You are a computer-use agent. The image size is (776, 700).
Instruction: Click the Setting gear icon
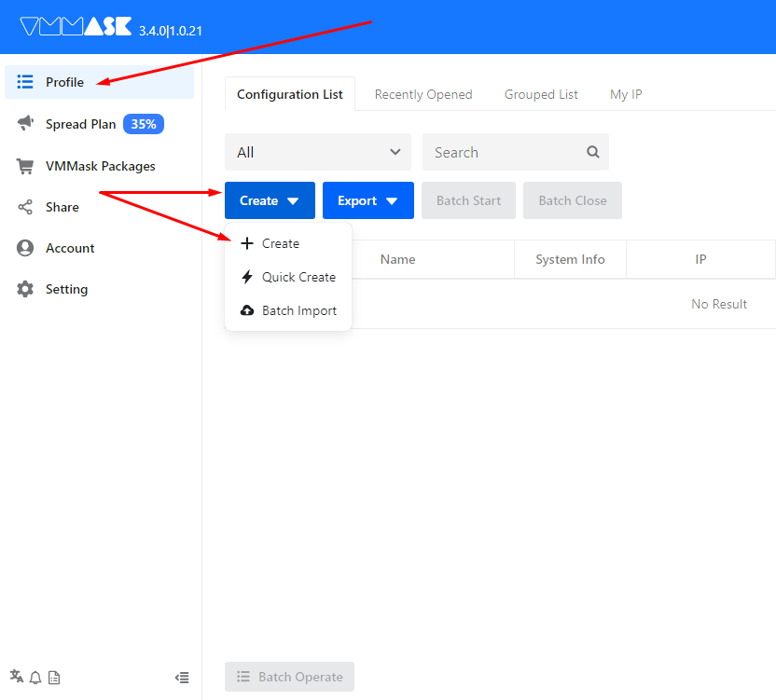pos(25,289)
